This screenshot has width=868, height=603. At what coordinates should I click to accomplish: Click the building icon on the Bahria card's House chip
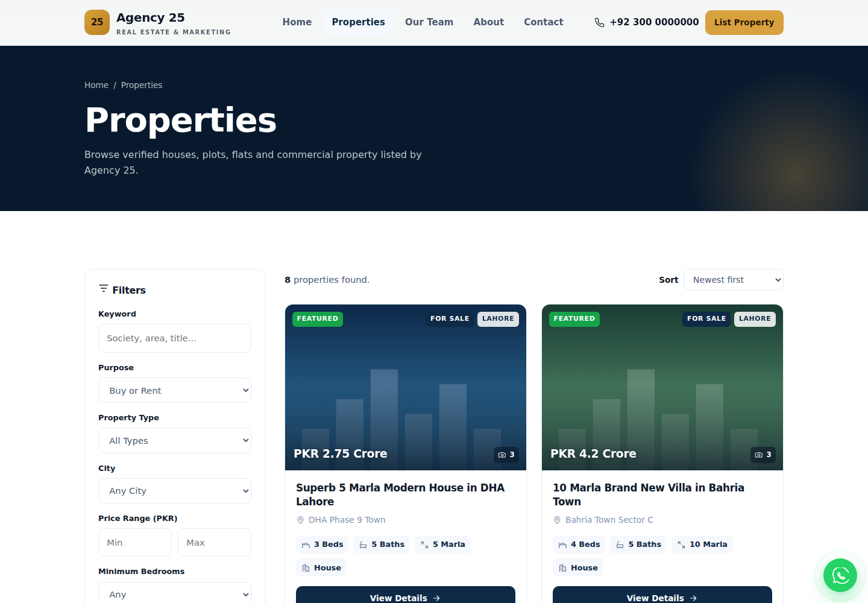(x=562, y=568)
